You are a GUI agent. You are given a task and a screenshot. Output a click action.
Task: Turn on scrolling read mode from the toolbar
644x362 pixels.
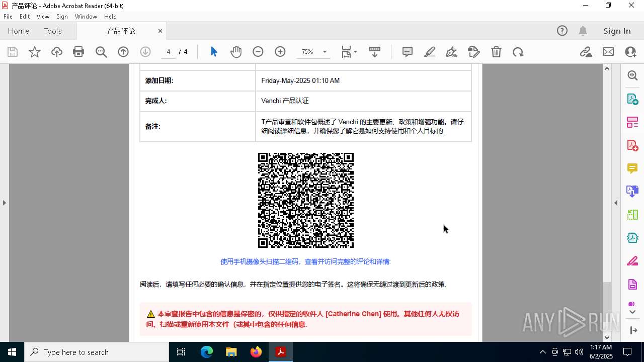click(x=375, y=52)
